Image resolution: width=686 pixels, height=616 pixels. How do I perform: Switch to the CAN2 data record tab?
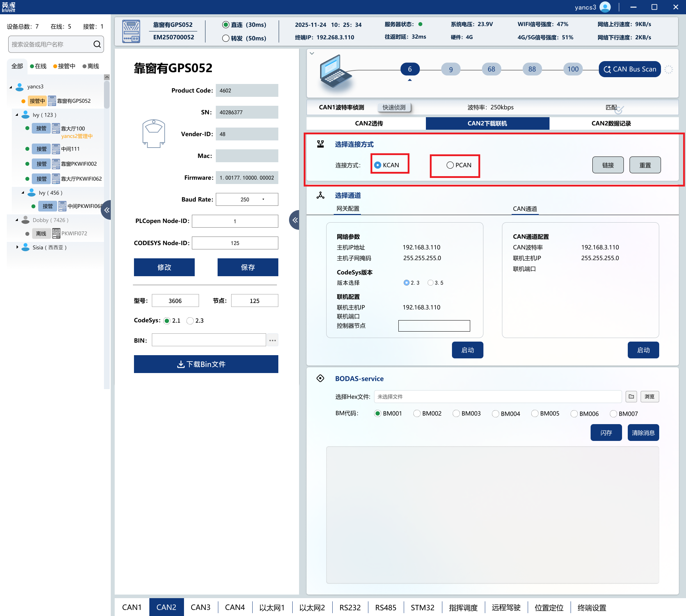pyautogui.click(x=611, y=123)
